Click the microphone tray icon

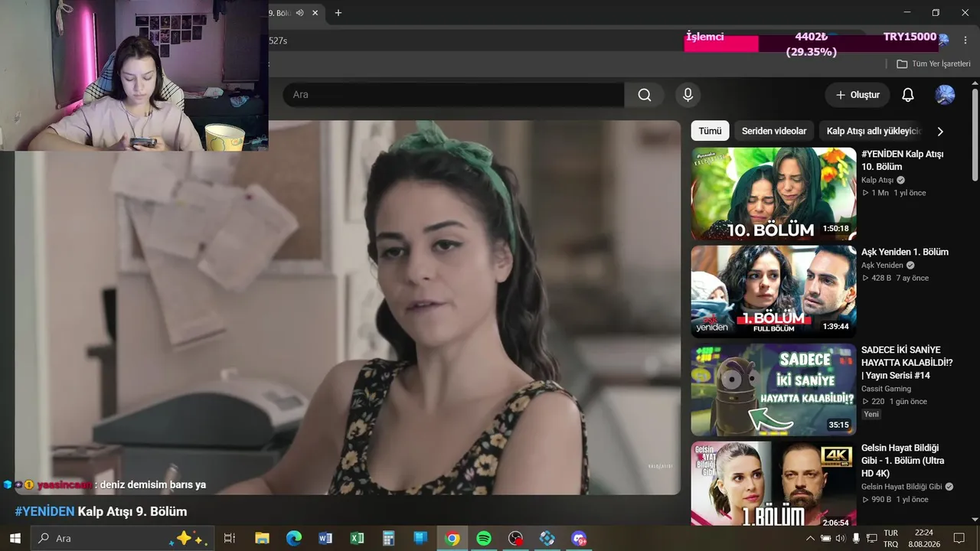[856, 538]
